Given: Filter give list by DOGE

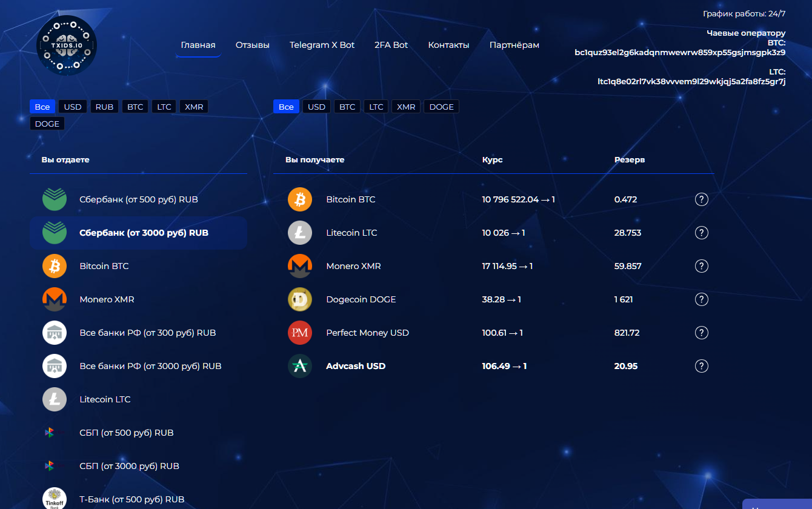Looking at the screenshot, I should tap(47, 124).
